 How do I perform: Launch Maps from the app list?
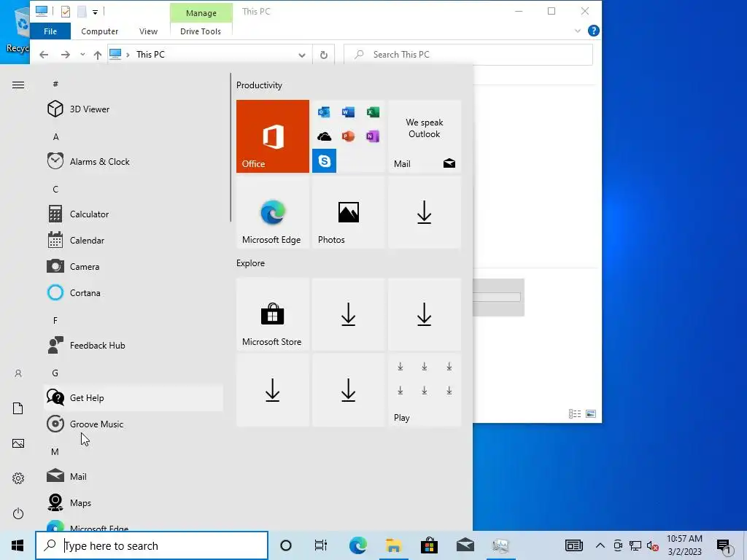click(133, 503)
